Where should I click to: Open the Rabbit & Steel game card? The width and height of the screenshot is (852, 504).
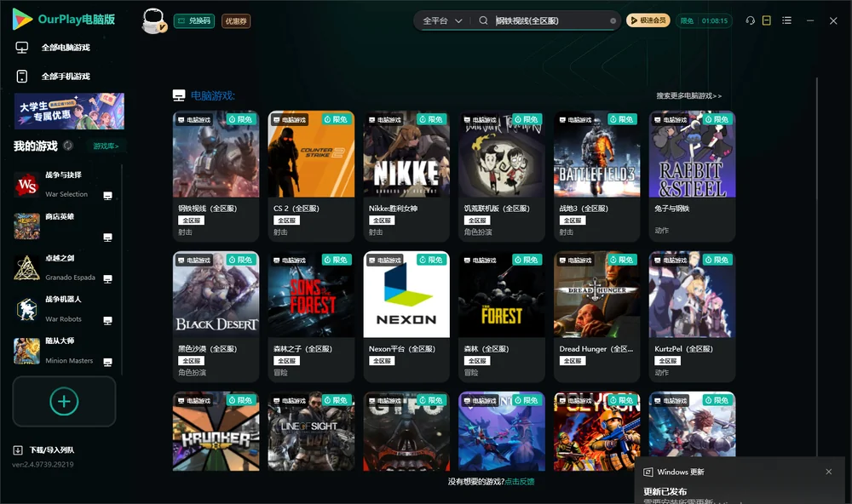click(692, 176)
